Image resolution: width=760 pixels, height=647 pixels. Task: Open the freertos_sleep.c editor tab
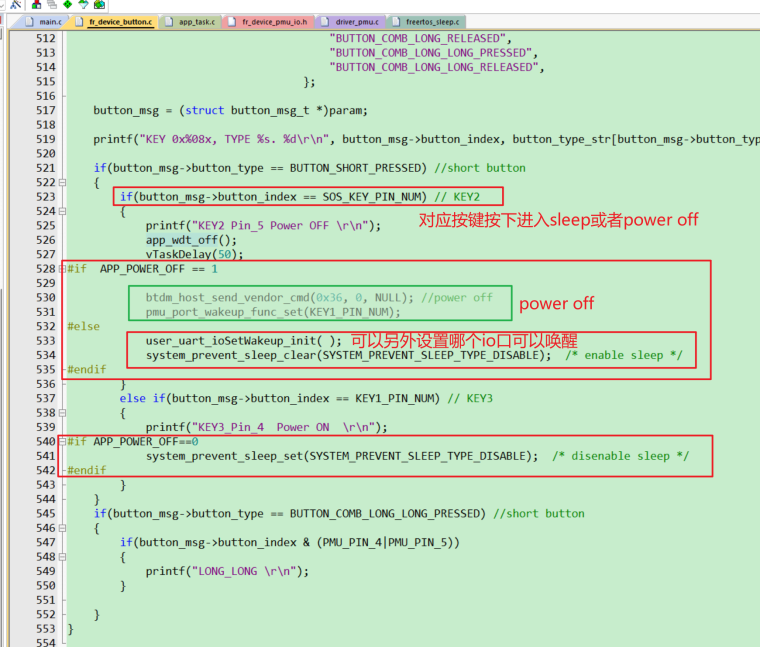click(433, 21)
